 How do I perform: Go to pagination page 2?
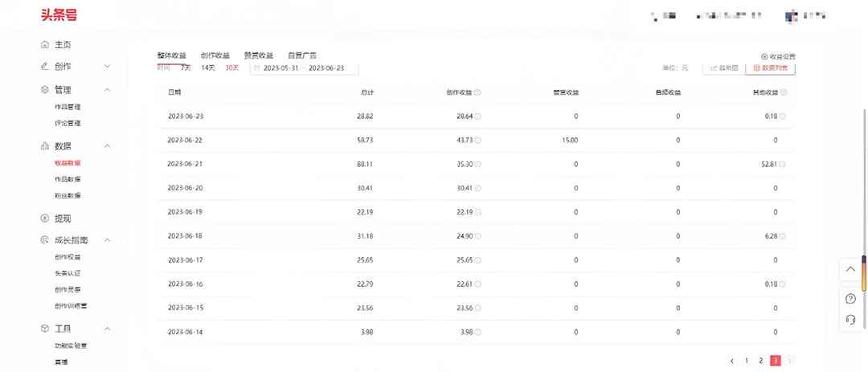[760, 361]
